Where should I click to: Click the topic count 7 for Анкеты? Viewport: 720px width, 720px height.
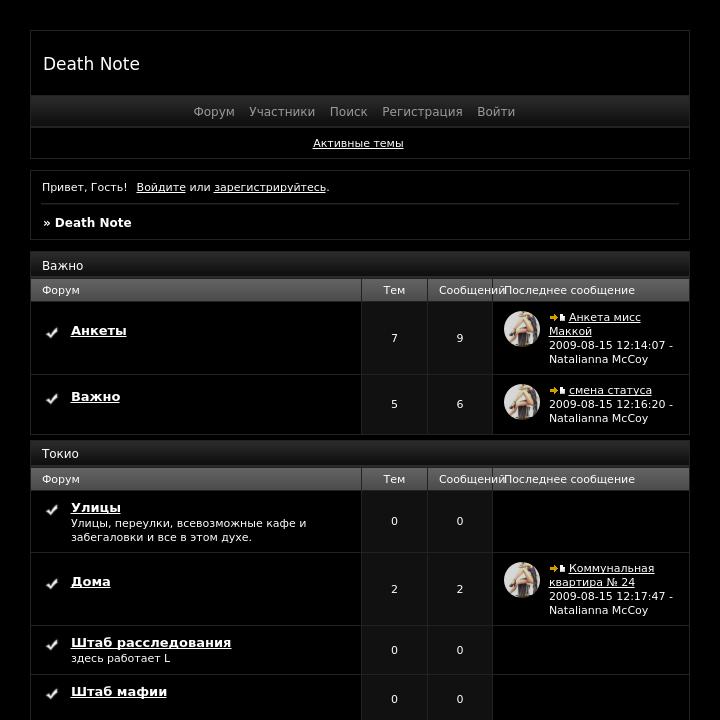tap(394, 338)
